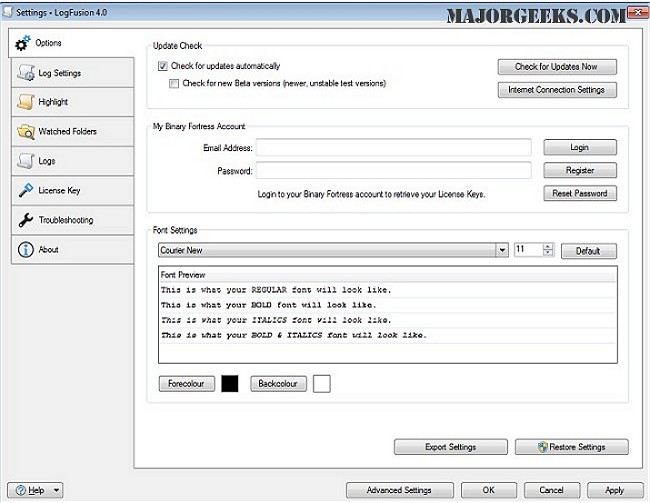Click the black forecolour swatch
Viewport: 650px width, 503px height.
230,384
